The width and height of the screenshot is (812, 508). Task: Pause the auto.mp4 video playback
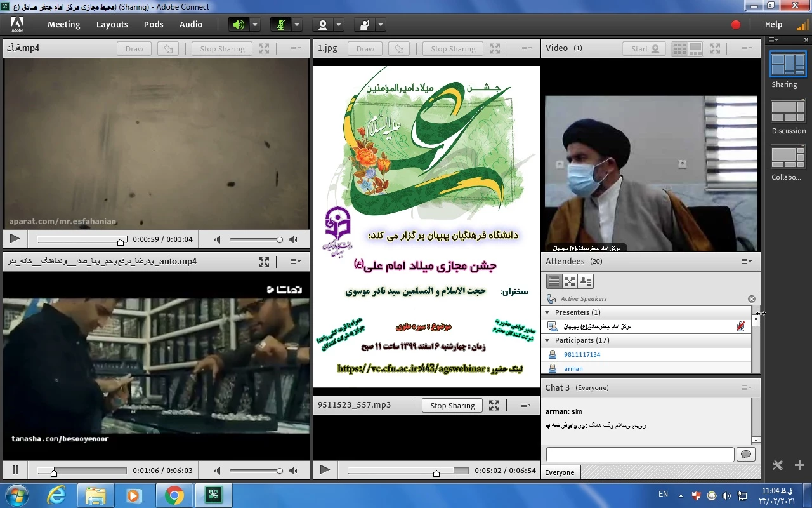tap(15, 471)
